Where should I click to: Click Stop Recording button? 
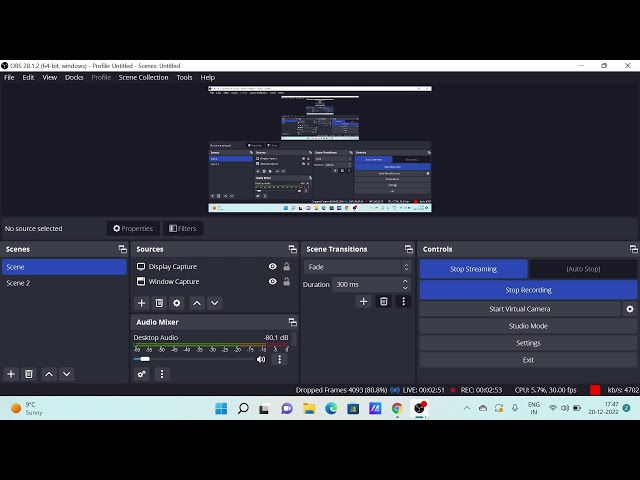coord(528,290)
